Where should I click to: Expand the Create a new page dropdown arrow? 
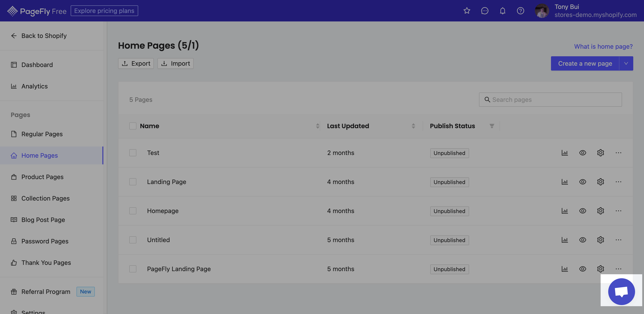[626, 63]
